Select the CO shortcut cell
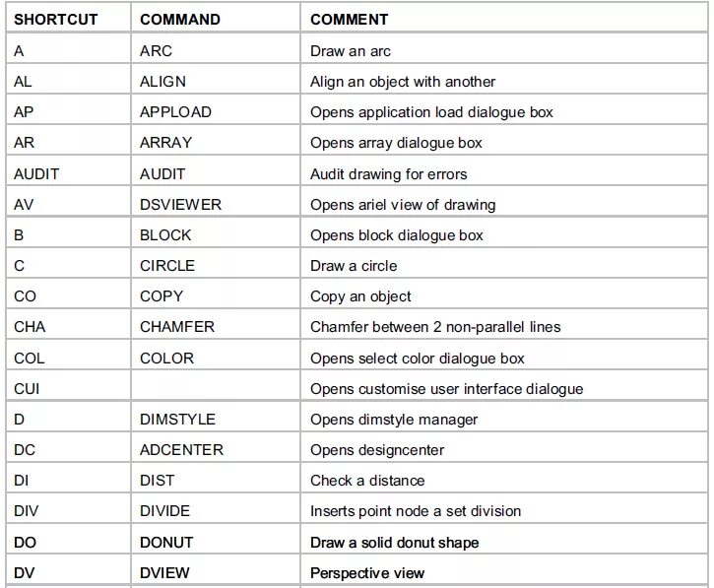The width and height of the screenshot is (714, 588). (x=25, y=296)
